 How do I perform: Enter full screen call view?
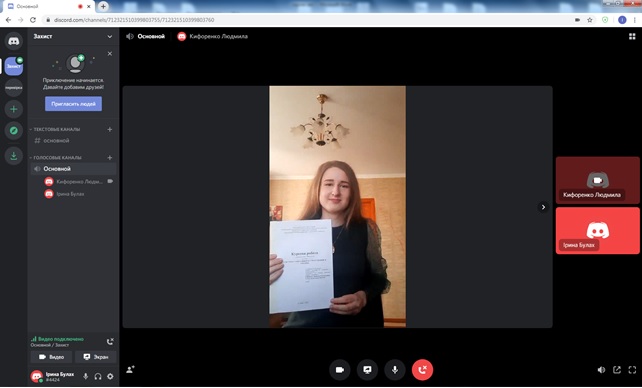pyautogui.click(x=632, y=370)
